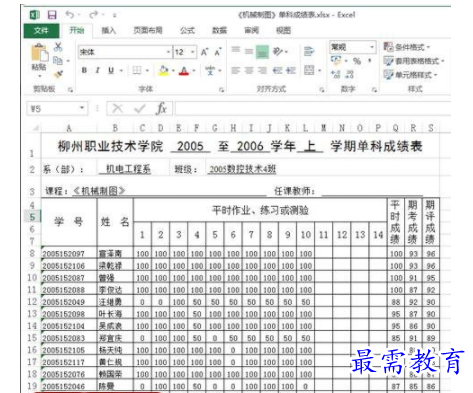Open the Font group dialog launcher
Viewport: 473px width, 393px height.
coord(222,89)
